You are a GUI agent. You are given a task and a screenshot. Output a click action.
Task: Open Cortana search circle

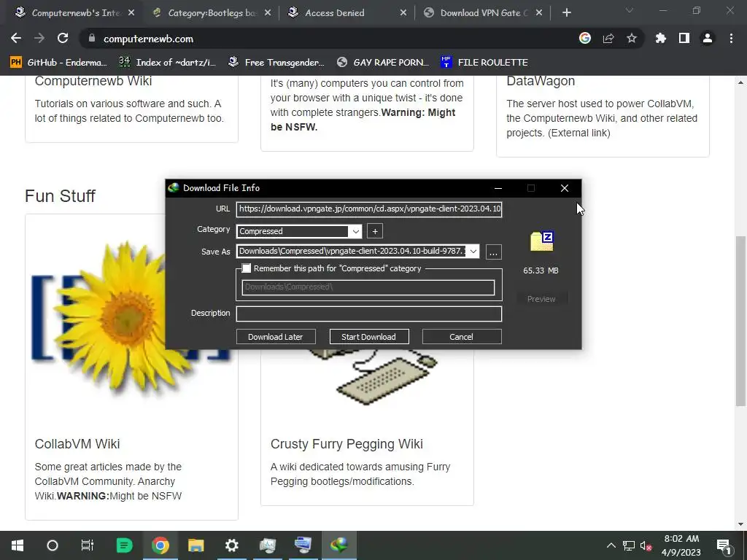pos(53,545)
